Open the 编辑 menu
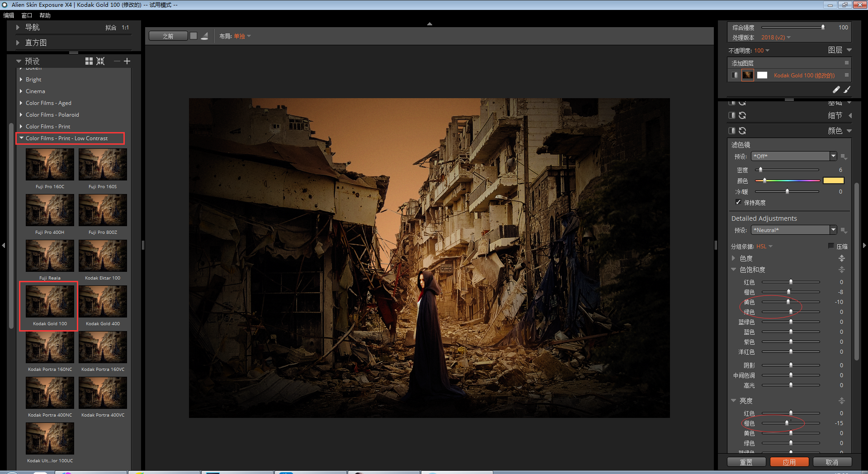Image resolution: width=868 pixels, height=474 pixels. coord(9,15)
